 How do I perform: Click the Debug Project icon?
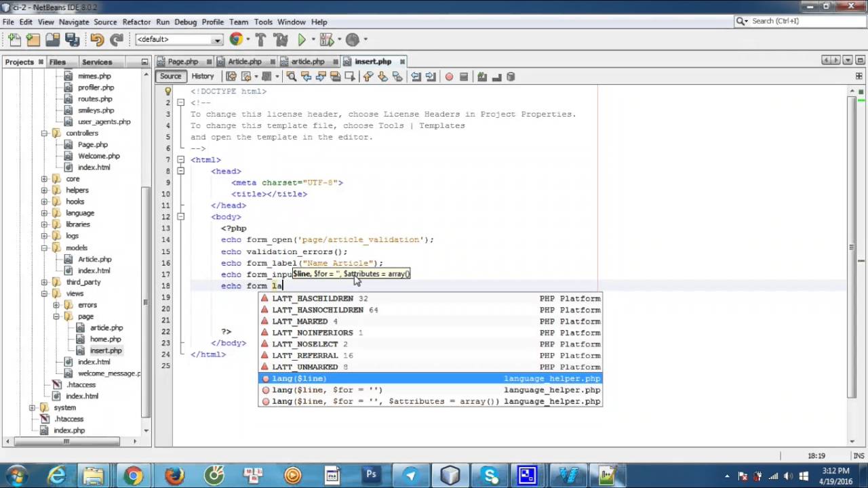click(327, 40)
